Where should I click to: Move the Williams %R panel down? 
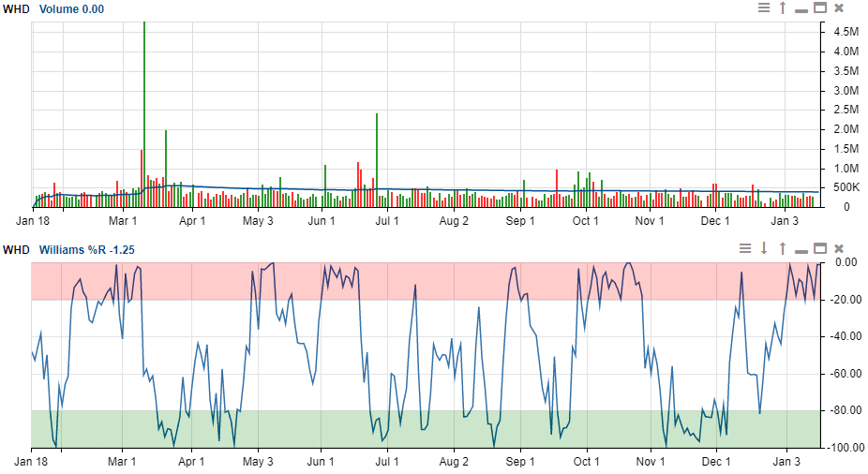pos(764,248)
